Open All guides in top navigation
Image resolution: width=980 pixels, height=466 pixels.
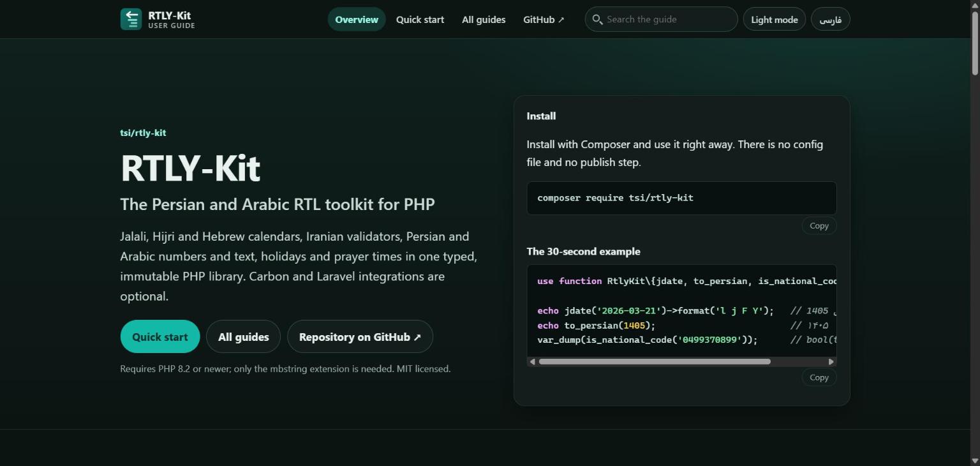484,19
